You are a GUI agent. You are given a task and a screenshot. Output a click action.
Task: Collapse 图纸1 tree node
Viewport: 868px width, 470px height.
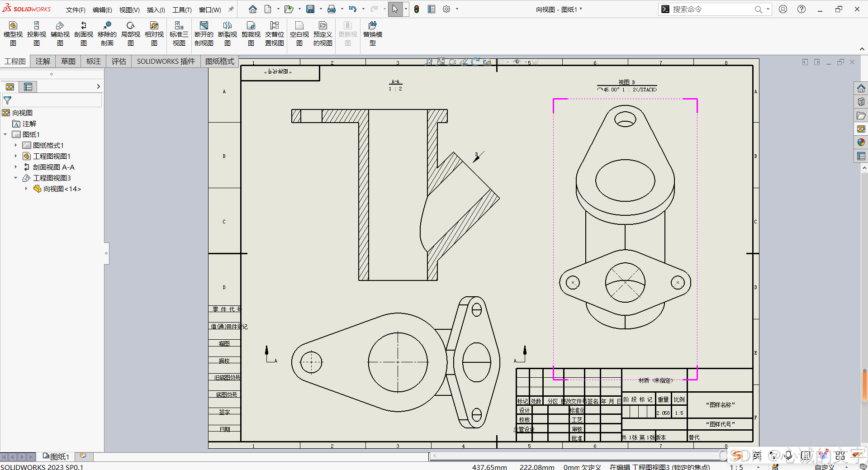[x=5, y=134]
